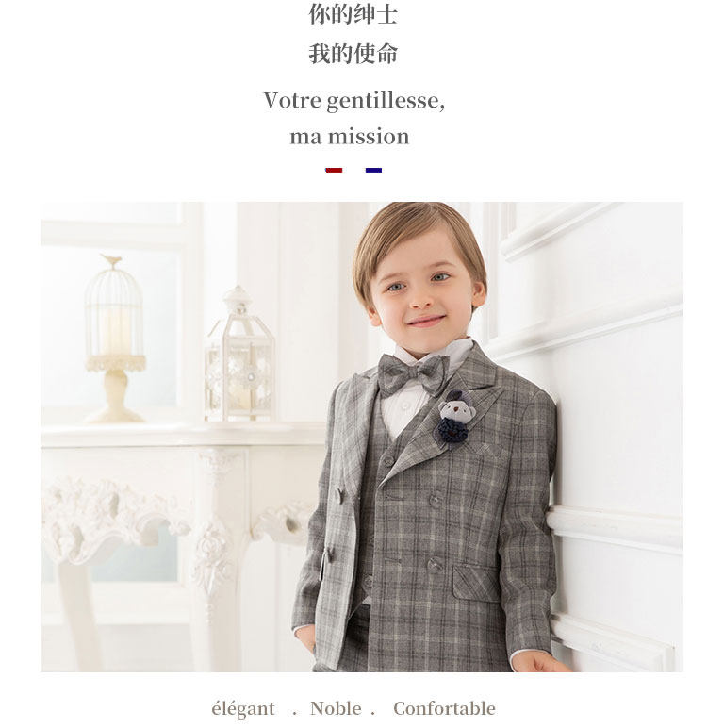Click the word "Noble" at the bottom
The height and width of the screenshot is (728, 707).
[336, 708]
